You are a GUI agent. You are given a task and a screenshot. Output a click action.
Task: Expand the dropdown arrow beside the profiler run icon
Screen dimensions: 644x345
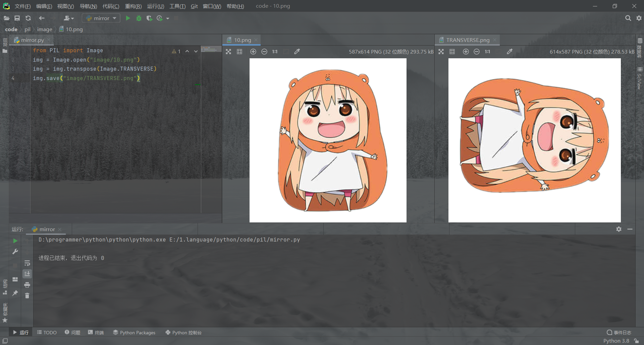pos(168,18)
